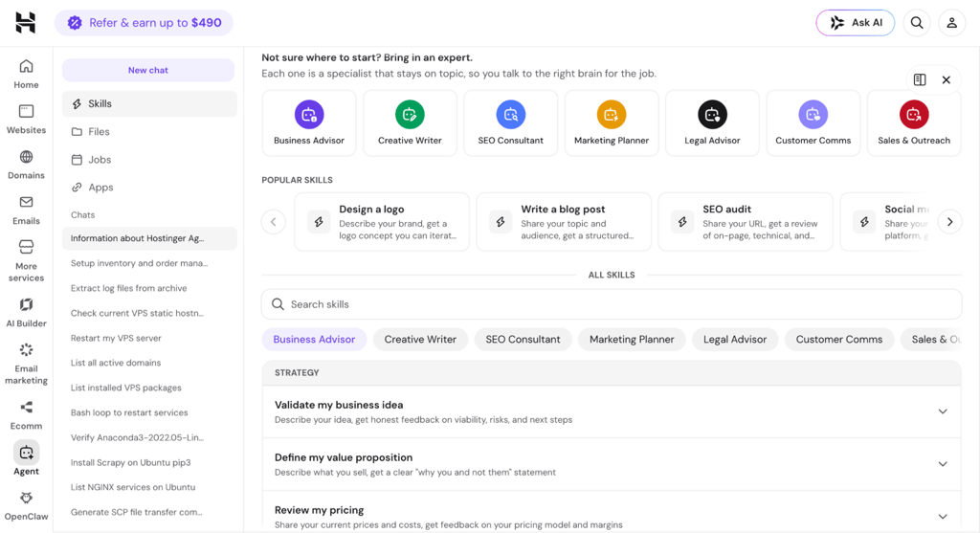Select the Agent sidebar icon
This screenshot has height=533, width=980.
tap(26, 453)
